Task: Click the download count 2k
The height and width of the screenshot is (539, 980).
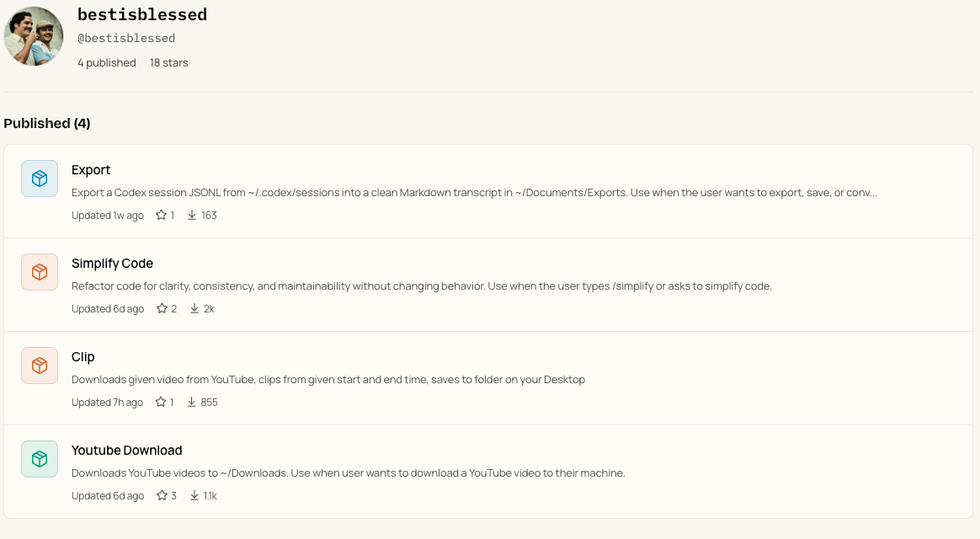Action: click(209, 308)
